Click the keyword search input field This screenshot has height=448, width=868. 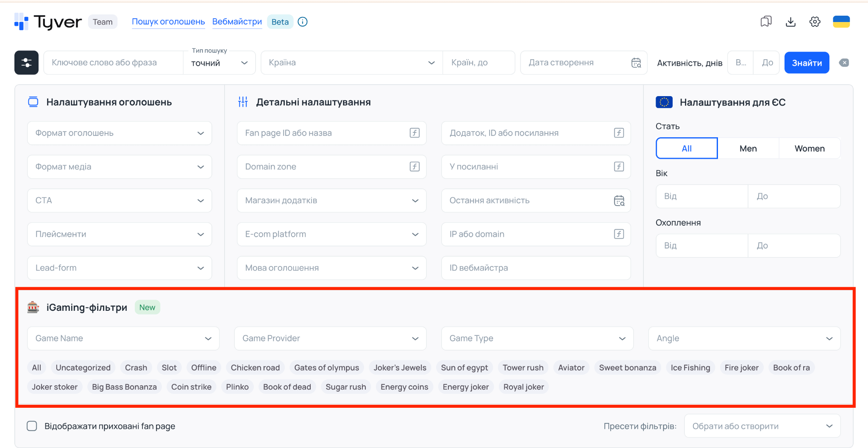point(114,63)
